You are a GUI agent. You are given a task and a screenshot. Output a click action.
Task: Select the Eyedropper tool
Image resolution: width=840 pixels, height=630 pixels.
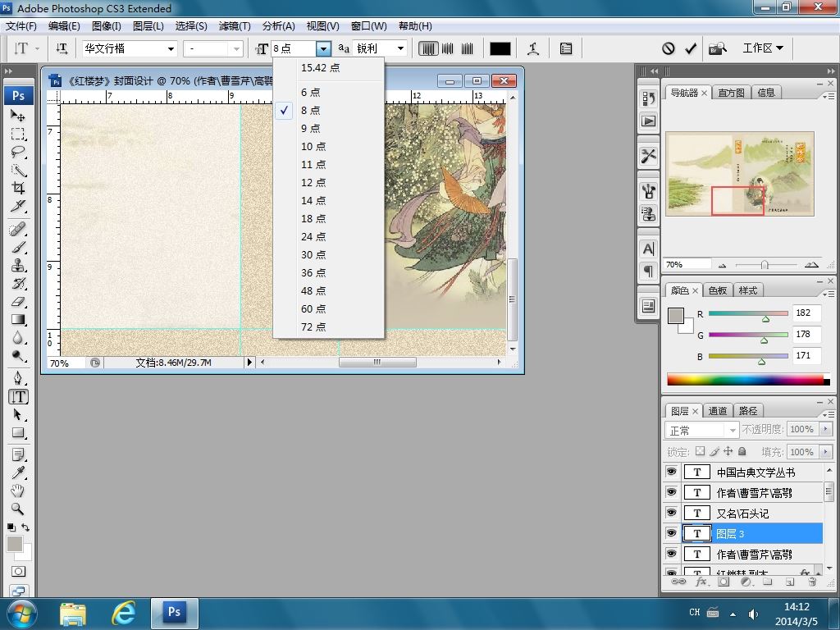click(18, 473)
